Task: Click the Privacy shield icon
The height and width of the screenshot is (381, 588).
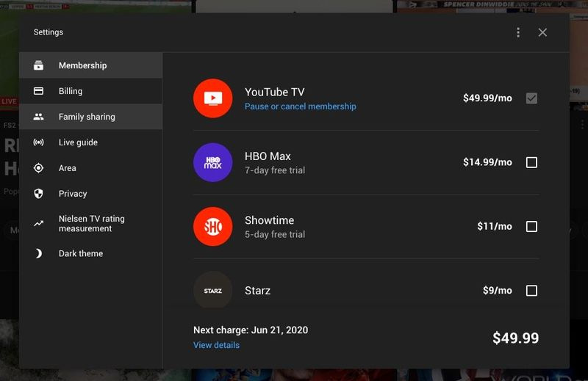Action: [38, 194]
